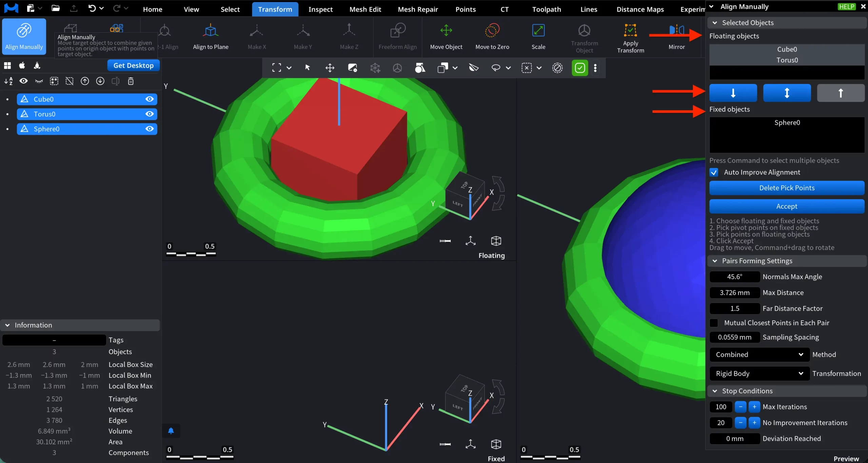Enable Mutual Closest Points in Each Pair
The image size is (868, 463).
pos(714,323)
